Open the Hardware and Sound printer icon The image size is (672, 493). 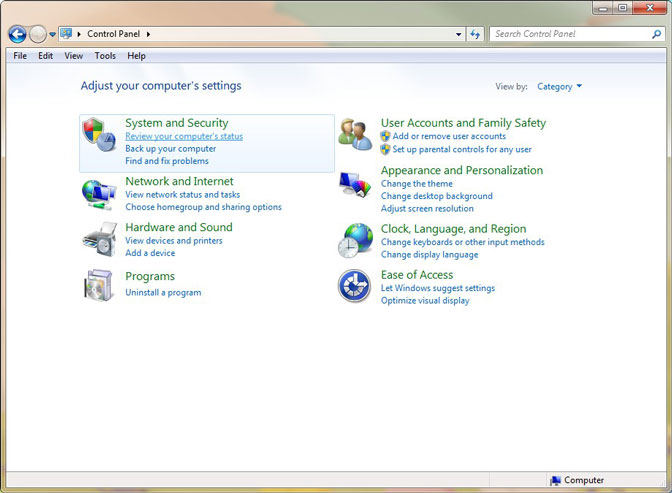click(99, 239)
